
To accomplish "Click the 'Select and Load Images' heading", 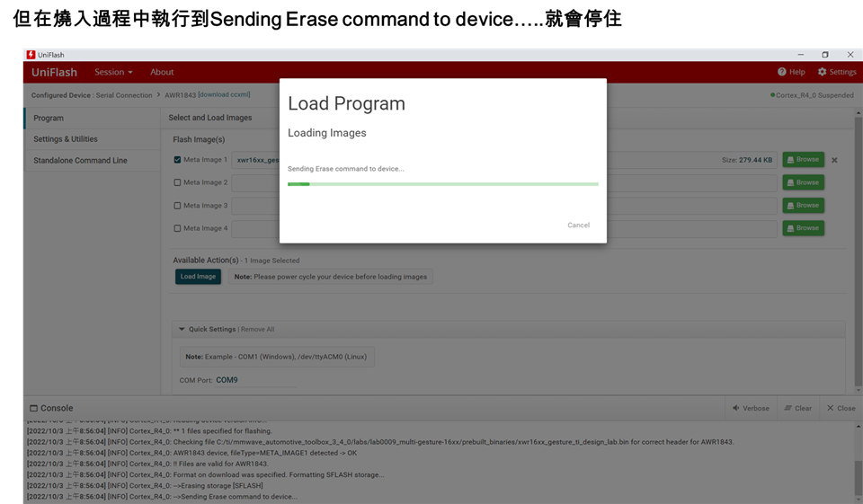I will click(x=210, y=118).
